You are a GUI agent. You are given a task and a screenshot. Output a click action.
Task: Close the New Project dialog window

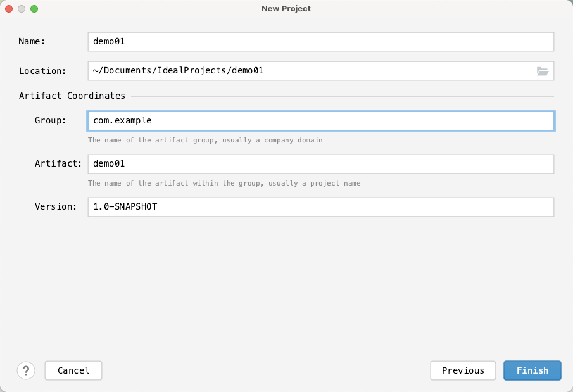pyautogui.click(x=9, y=9)
